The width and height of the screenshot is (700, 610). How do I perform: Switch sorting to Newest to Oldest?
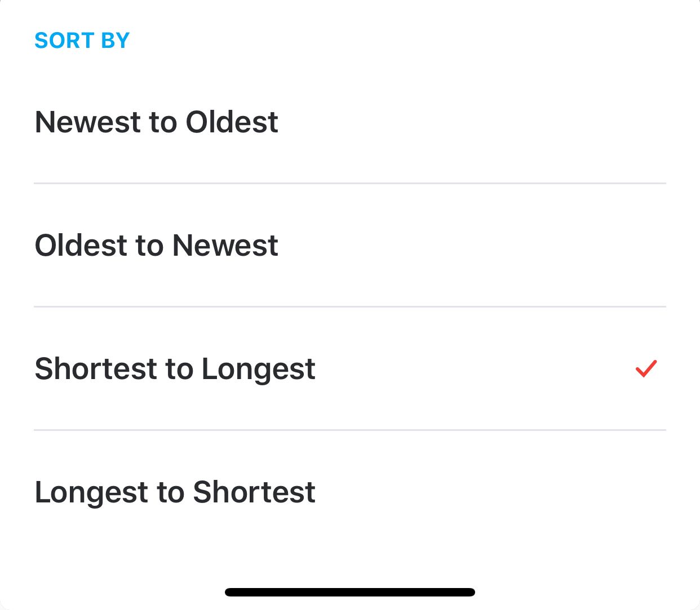(x=157, y=122)
